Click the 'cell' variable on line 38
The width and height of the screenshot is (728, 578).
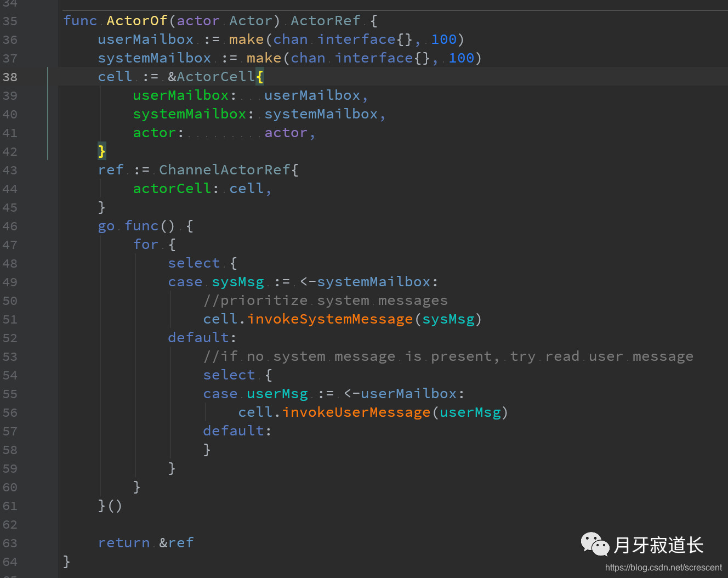pyautogui.click(x=115, y=77)
